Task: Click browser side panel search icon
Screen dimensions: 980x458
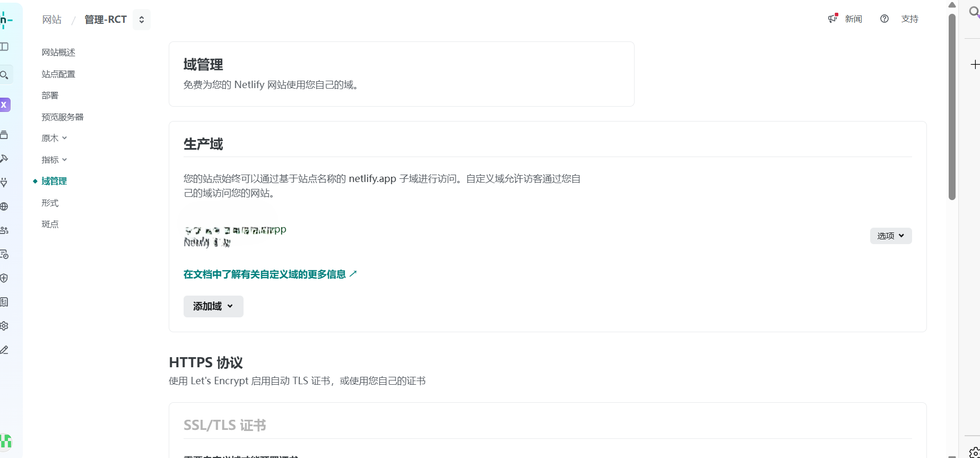Action: click(975, 12)
